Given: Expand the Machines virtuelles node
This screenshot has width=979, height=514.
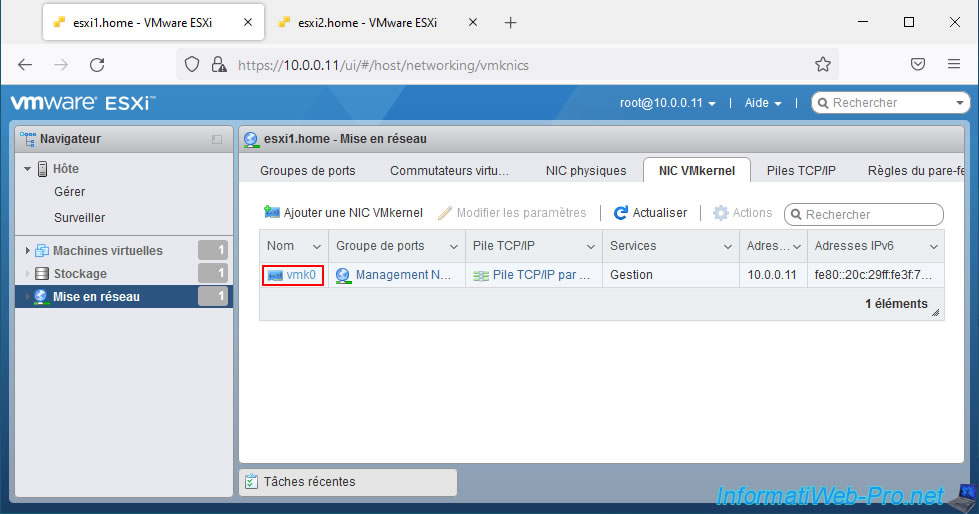Looking at the screenshot, I should click(x=27, y=250).
